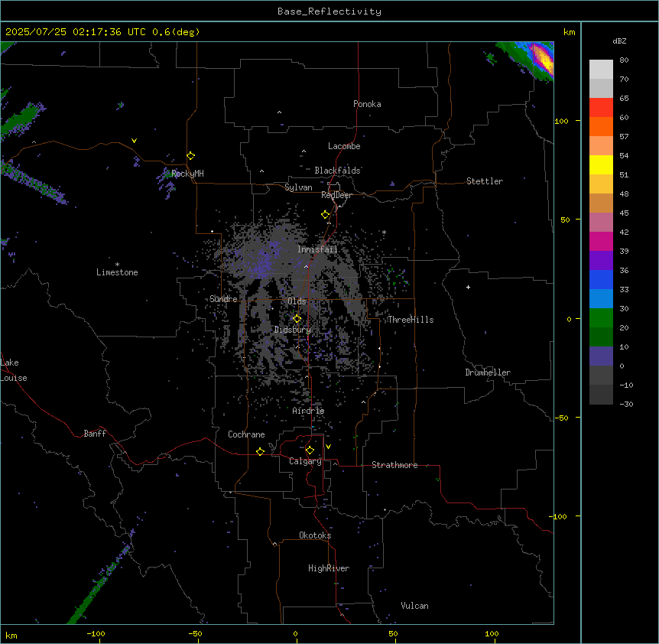Screen dimensions: 659x644
Task: Click the Sundre town label
Action: 223,299
